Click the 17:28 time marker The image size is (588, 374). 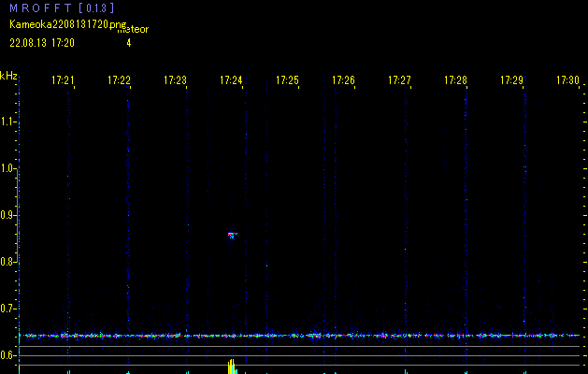click(x=455, y=80)
